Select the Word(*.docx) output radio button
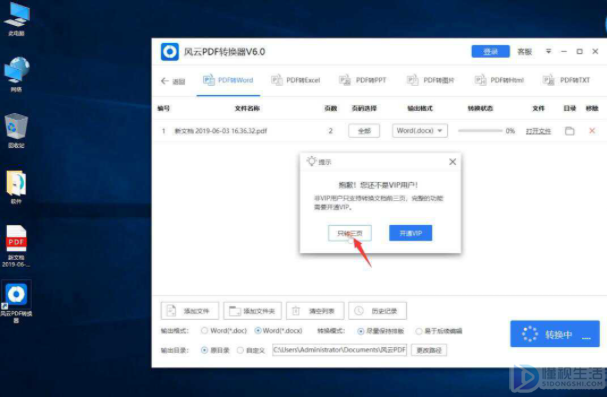This screenshot has height=397, width=607. pos(258,331)
